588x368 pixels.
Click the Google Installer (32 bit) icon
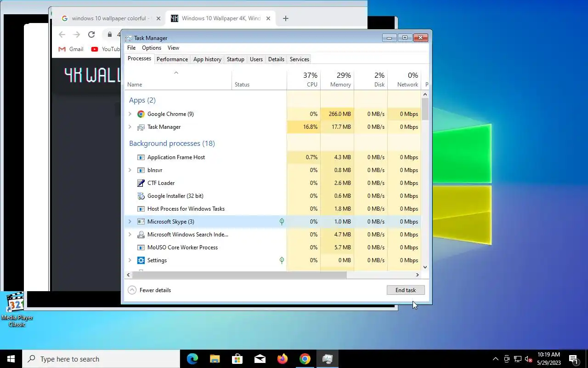(141, 196)
